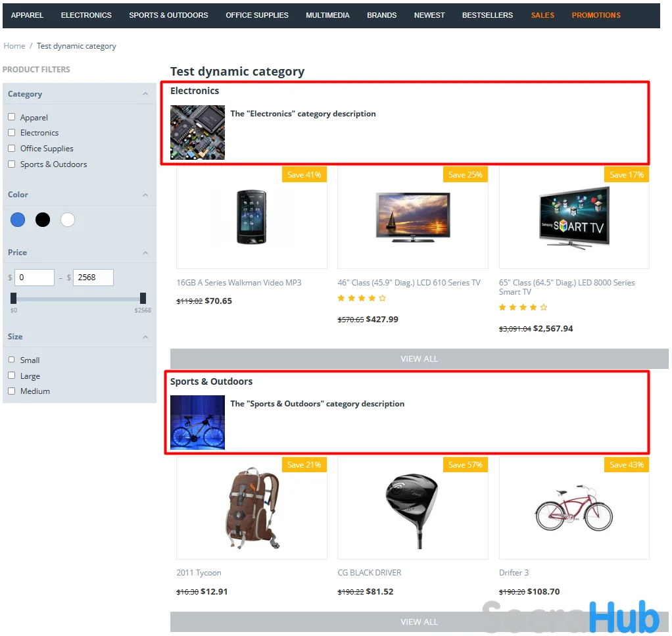The image size is (672, 636).
Task: Check the Apparel category filter
Action: [12, 117]
